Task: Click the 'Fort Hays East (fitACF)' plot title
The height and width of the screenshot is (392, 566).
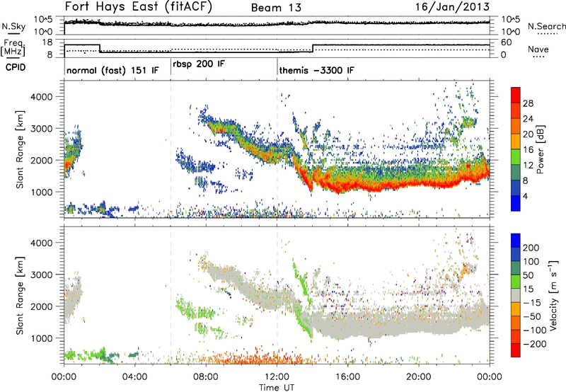Action: tap(139, 6)
